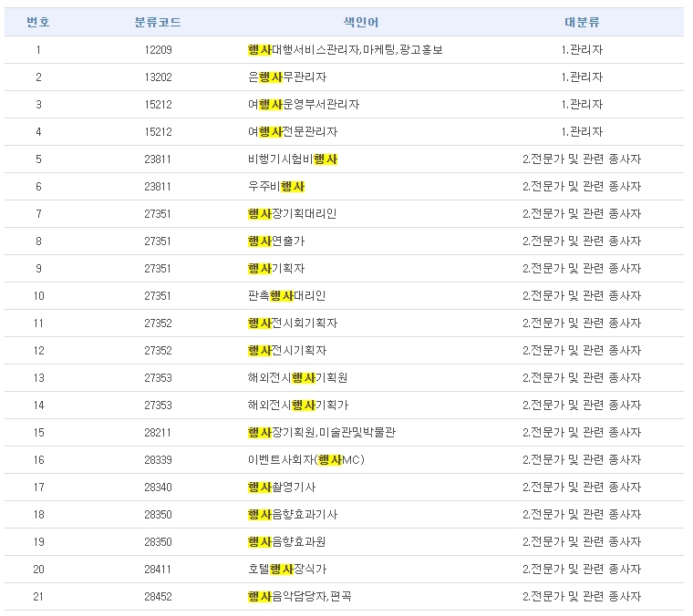Select the 대분류 column header
This screenshot has height=616, width=693.
tap(582, 22)
